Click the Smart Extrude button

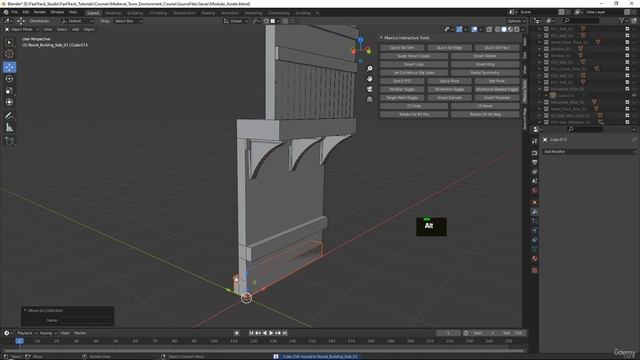click(449, 98)
